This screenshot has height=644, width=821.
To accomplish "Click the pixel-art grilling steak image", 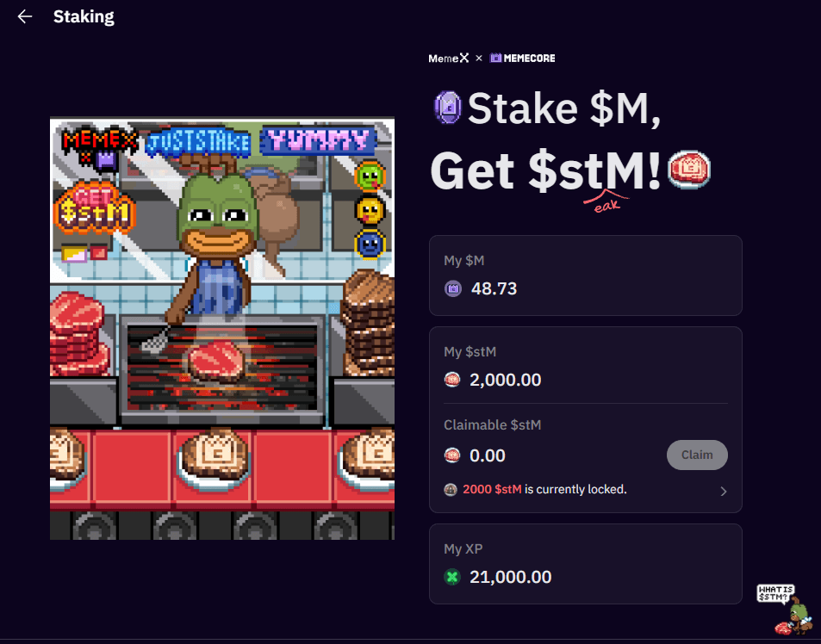I will coord(222,328).
